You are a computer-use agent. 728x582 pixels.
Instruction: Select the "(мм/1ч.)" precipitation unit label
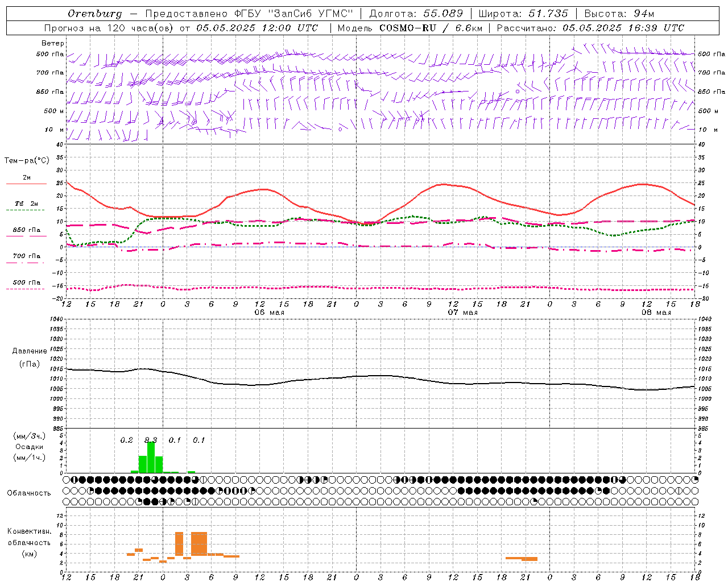pos(29,458)
